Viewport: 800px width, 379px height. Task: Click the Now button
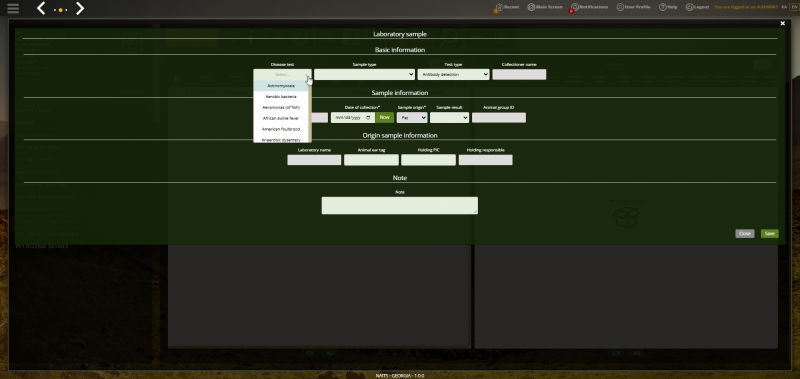(x=385, y=117)
